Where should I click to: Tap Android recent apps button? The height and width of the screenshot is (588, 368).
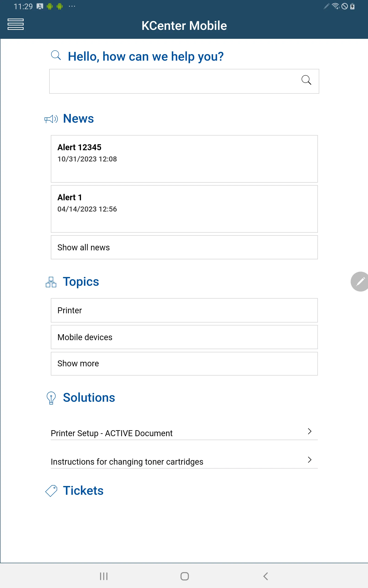coord(104,576)
